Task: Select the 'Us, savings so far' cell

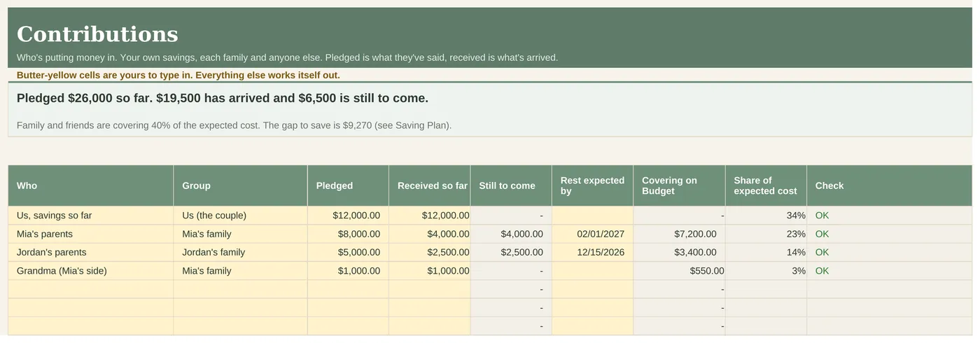Action: [x=91, y=216]
